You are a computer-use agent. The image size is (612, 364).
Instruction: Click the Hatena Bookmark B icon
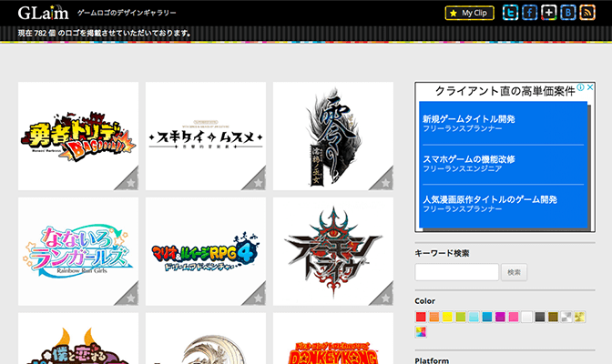(568, 13)
